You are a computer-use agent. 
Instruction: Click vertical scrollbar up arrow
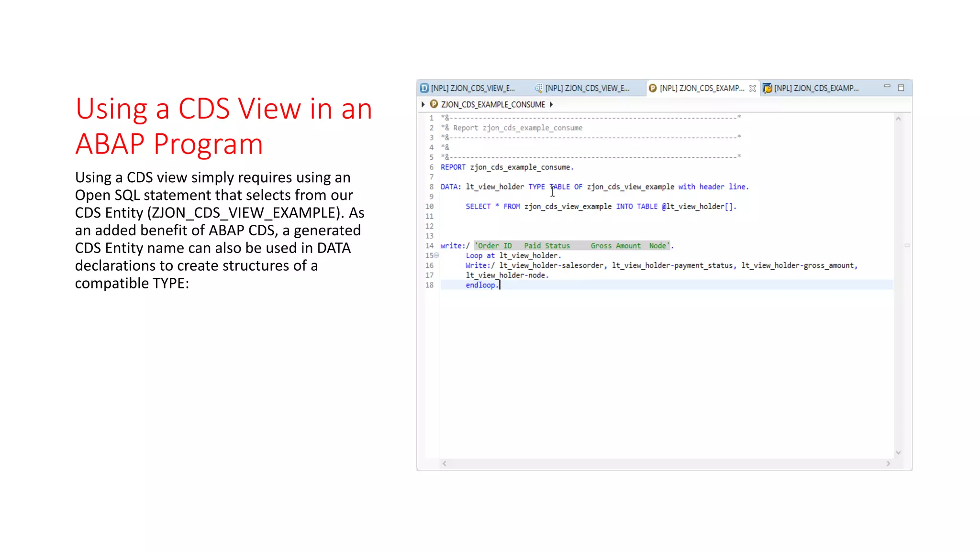[x=898, y=119]
